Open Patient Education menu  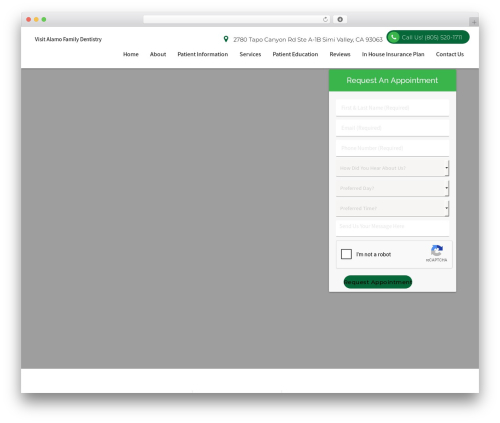click(x=295, y=54)
